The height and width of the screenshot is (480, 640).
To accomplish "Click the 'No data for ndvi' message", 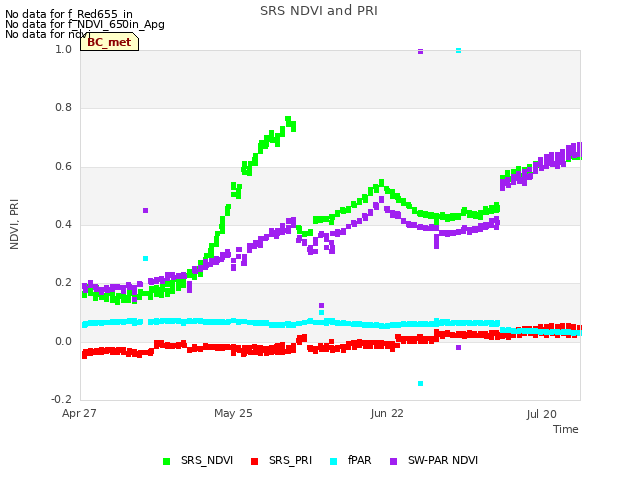I will click(x=48, y=34).
